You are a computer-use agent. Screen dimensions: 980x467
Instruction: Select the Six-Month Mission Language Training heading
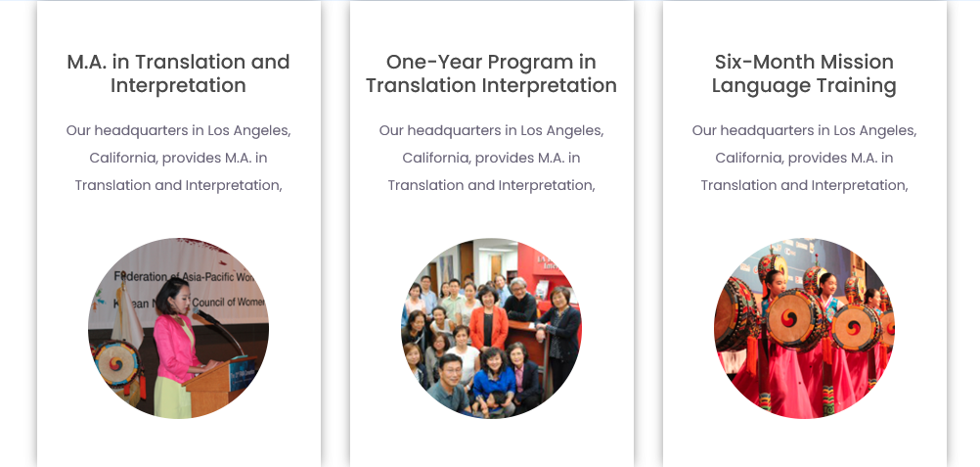point(804,73)
